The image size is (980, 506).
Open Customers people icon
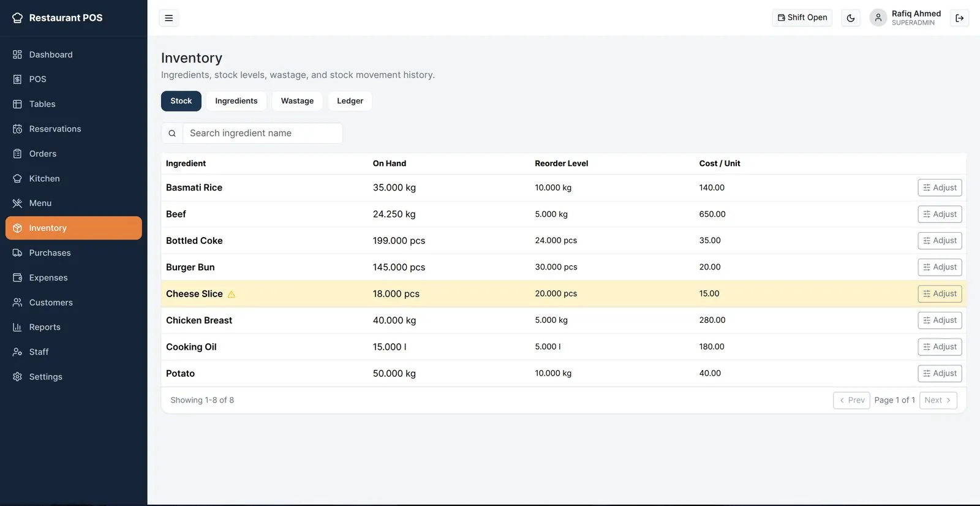point(17,302)
